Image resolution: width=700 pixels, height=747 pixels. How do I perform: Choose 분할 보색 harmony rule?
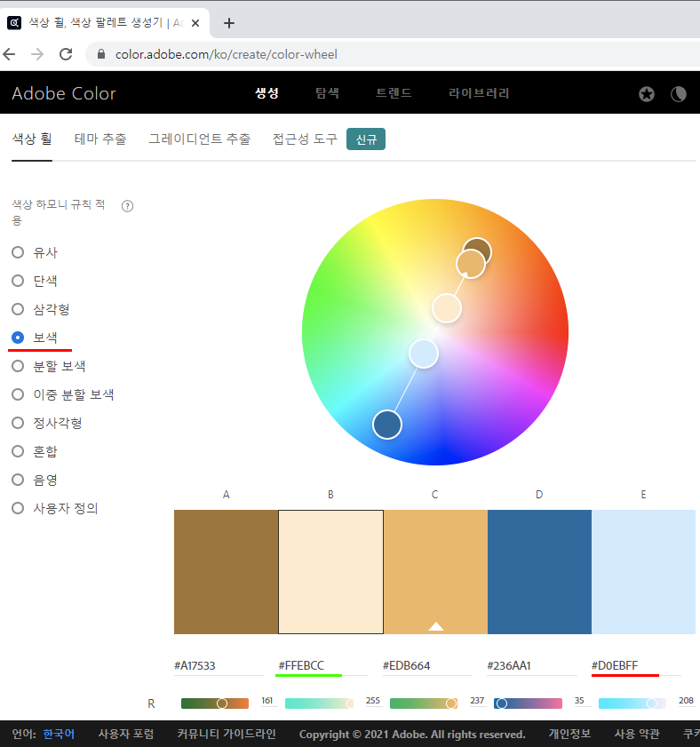click(x=18, y=366)
